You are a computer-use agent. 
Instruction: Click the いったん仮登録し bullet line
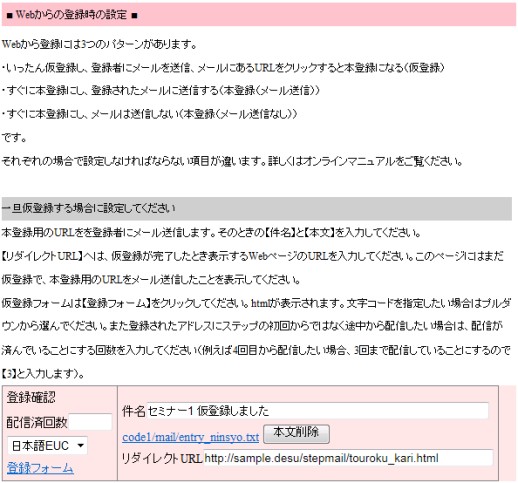point(223,68)
